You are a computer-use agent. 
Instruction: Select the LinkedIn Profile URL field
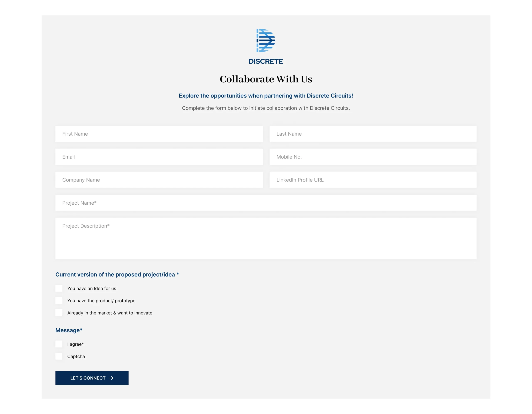click(x=373, y=180)
